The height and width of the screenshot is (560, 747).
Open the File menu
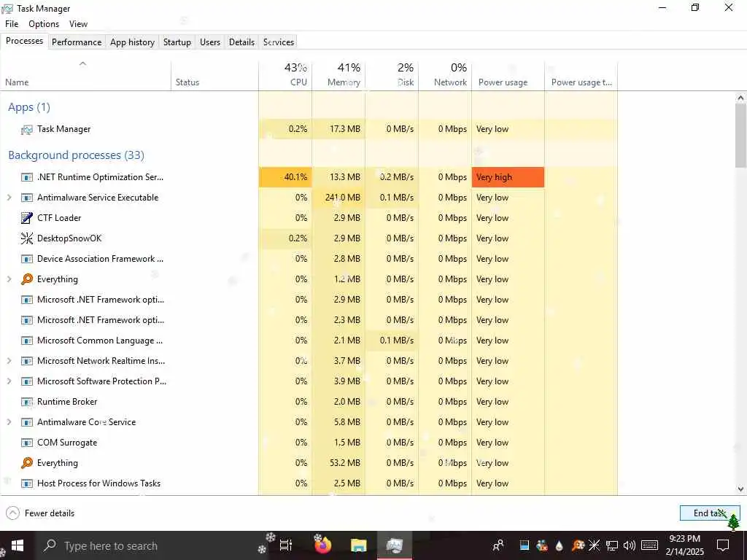pyautogui.click(x=12, y=24)
